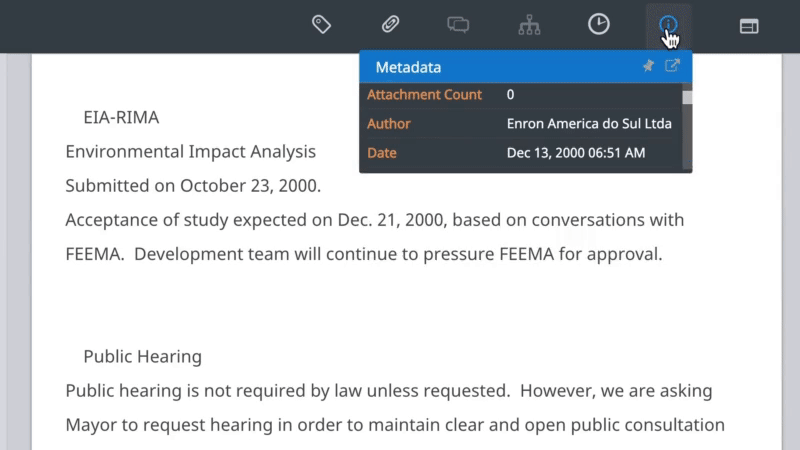The image size is (800, 450).
Task: Select the Date field label
Action: coord(382,153)
